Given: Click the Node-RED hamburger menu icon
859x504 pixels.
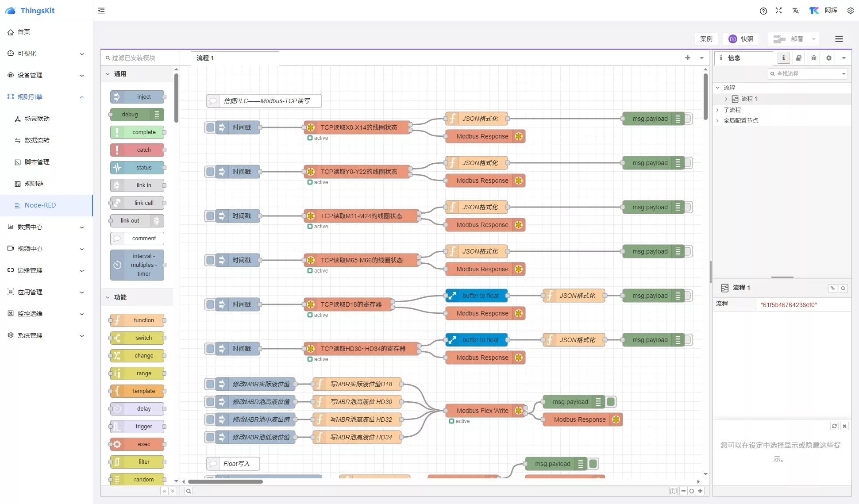Looking at the screenshot, I should click(x=839, y=39).
